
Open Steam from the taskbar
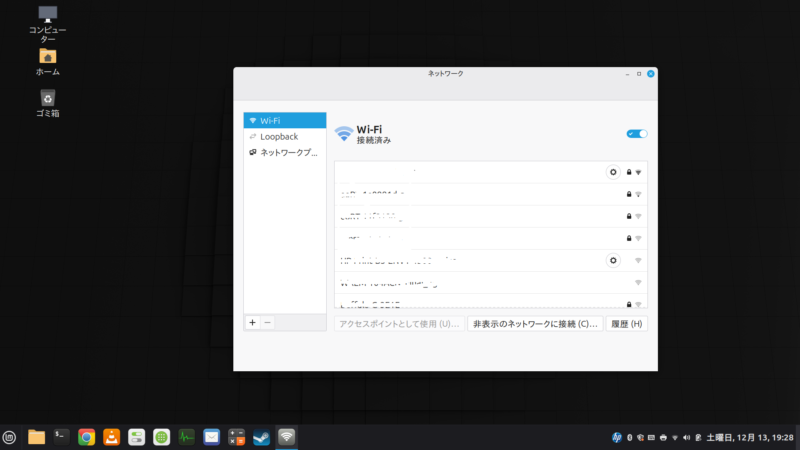[x=261, y=437]
